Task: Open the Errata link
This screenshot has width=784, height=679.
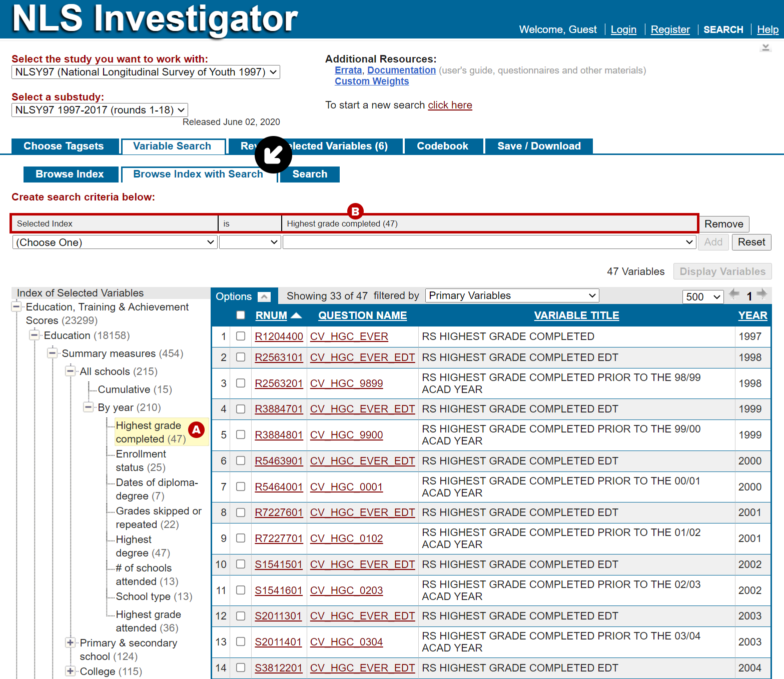Action: (348, 70)
